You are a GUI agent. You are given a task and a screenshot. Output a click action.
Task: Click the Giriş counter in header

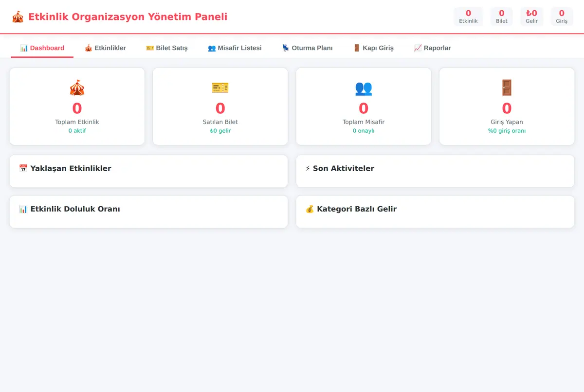coord(562,17)
